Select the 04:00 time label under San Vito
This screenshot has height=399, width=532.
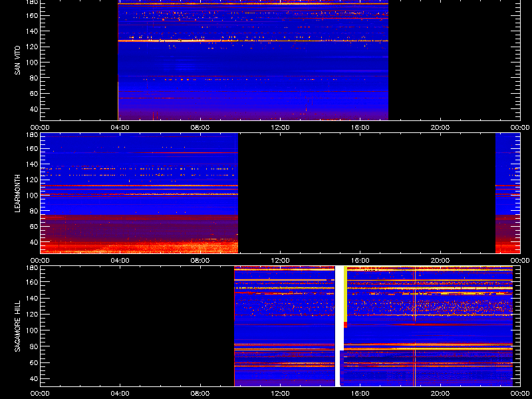(120, 128)
